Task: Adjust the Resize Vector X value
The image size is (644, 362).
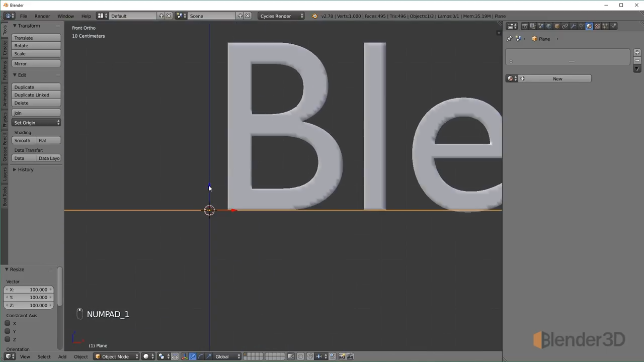Action: [x=29, y=290]
